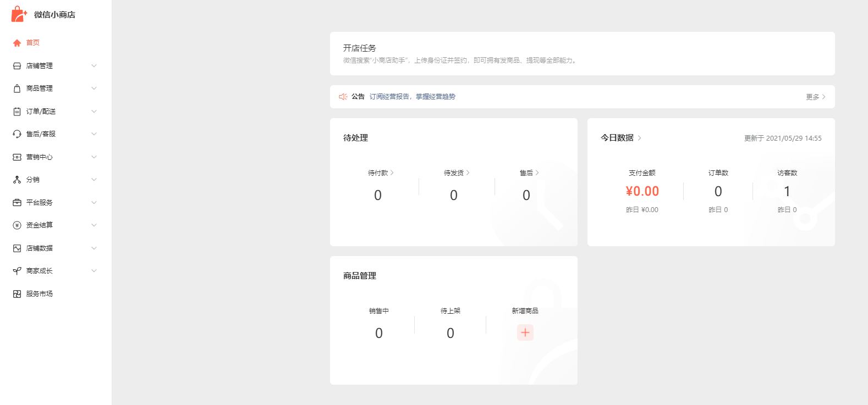Expand the 营销中心 menu chevron

tap(94, 157)
